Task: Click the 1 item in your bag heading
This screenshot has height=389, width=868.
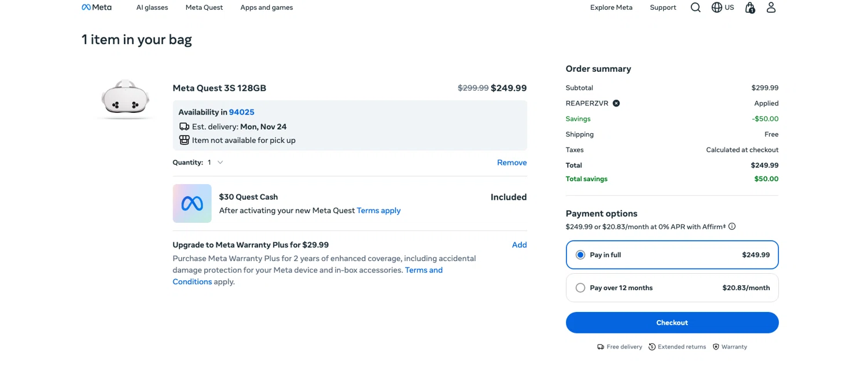Action: (137, 39)
